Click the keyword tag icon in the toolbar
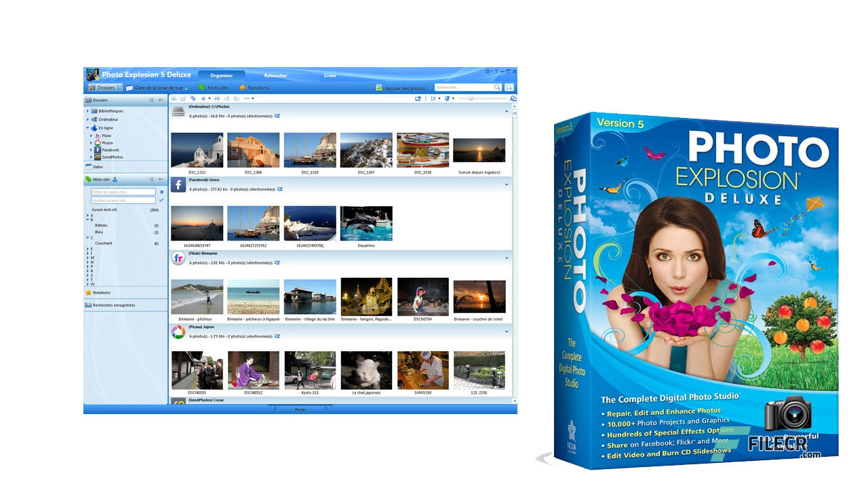This screenshot has width=868, height=488. [193, 98]
